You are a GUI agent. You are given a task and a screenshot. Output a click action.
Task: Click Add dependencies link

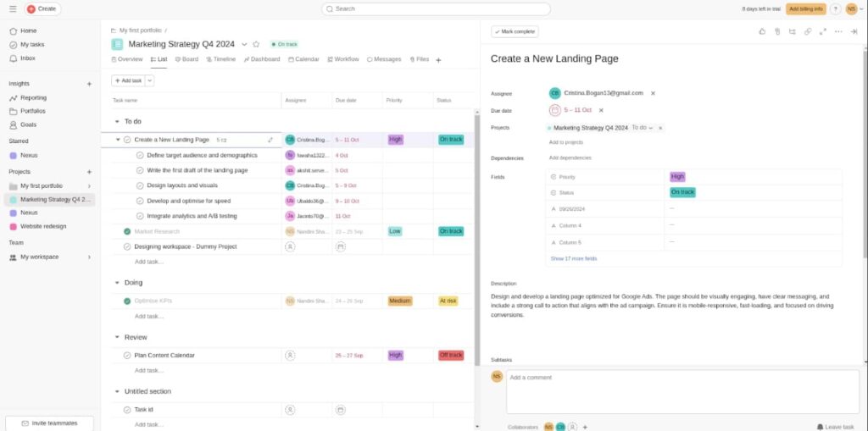point(570,157)
